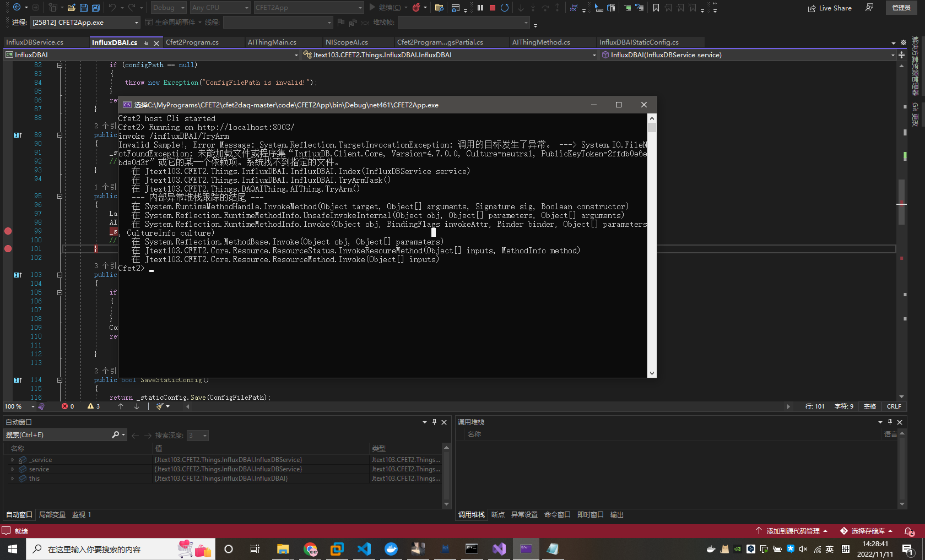Screen dimensions: 925x560
Task: Save all files with the double-disk icon
Action: [96, 8]
